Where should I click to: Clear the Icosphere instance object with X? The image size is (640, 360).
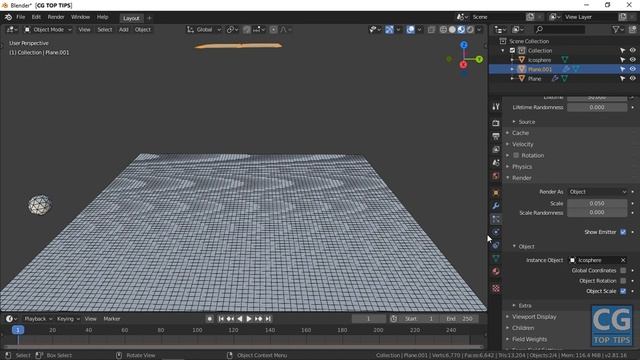(623, 260)
